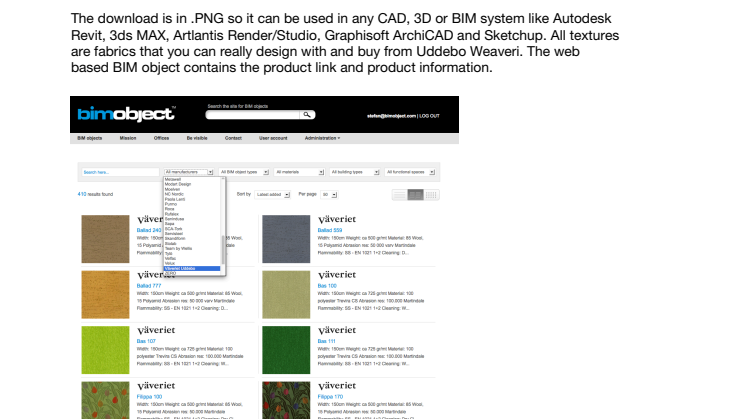Screen dimensions: 746x419
Task: Open the Bas 111 product link
Action: 326,341
